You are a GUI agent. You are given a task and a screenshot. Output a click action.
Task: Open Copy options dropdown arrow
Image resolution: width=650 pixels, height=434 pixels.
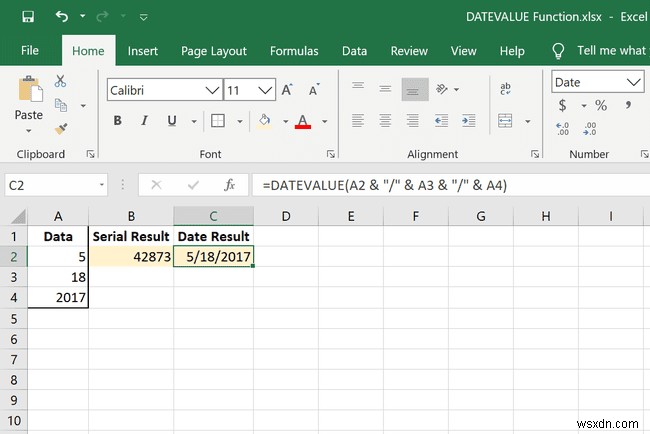point(83,106)
